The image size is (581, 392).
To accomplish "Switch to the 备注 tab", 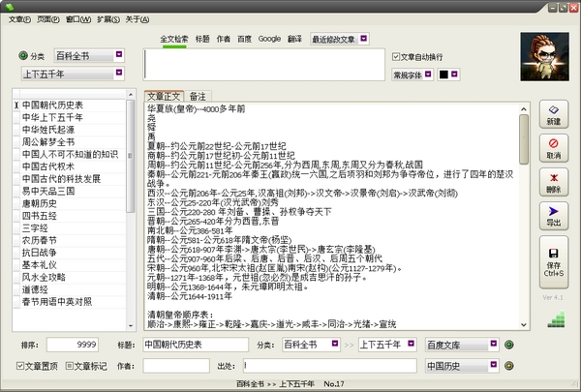I will click(x=198, y=96).
